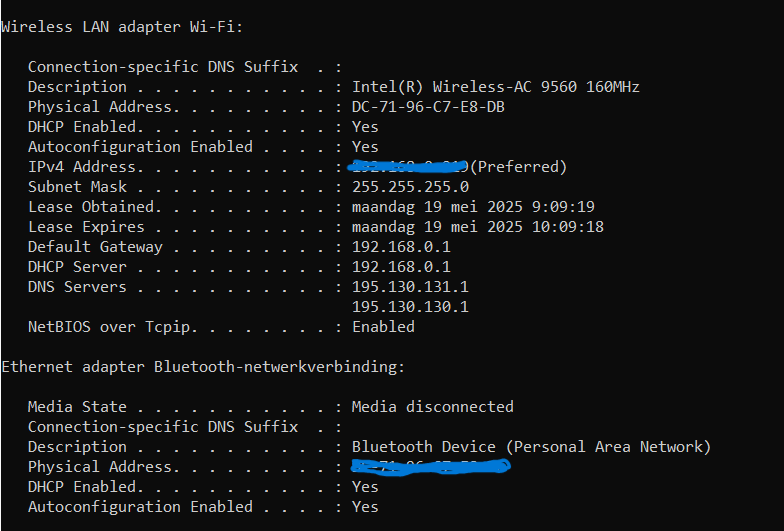The width and height of the screenshot is (784, 531).
Task: Click the redacted Bluetooth Physical Address value
Action: (x=430, y=467)
